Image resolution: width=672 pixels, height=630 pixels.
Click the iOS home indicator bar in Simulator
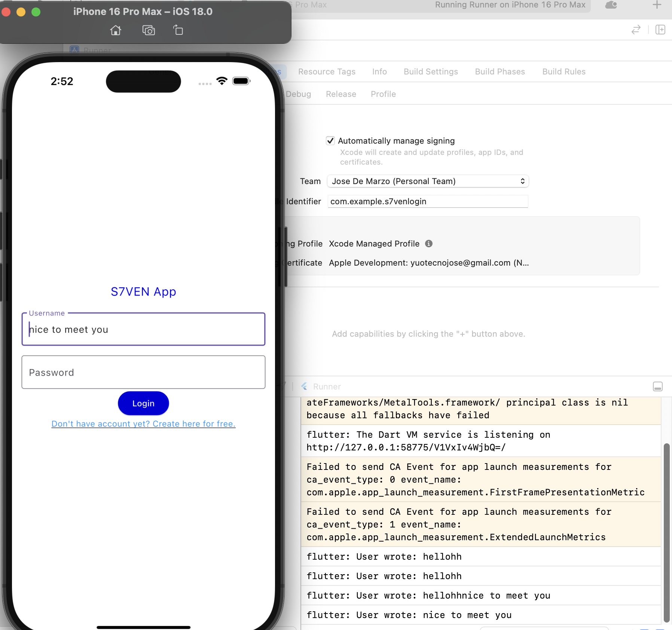coord(143,627)
